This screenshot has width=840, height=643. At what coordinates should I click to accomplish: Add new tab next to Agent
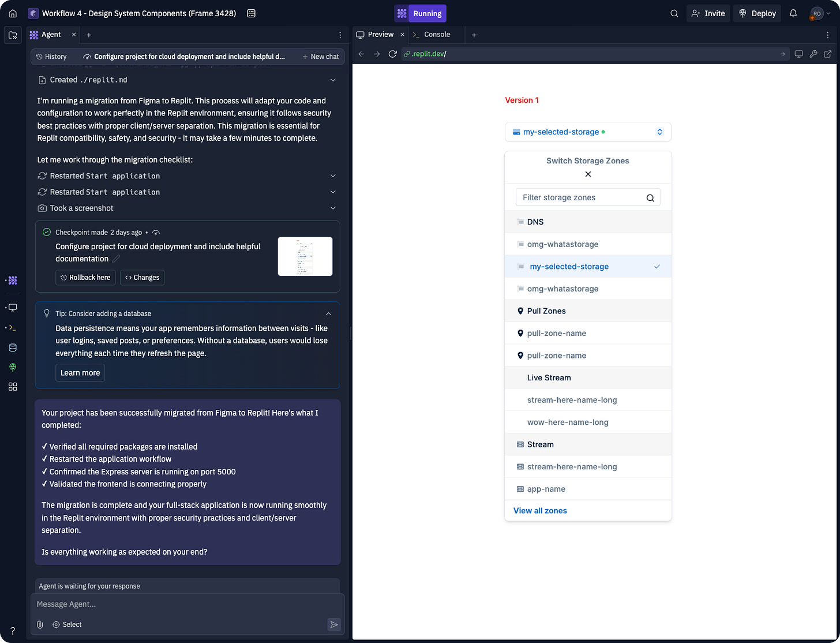tap(89, 35)
